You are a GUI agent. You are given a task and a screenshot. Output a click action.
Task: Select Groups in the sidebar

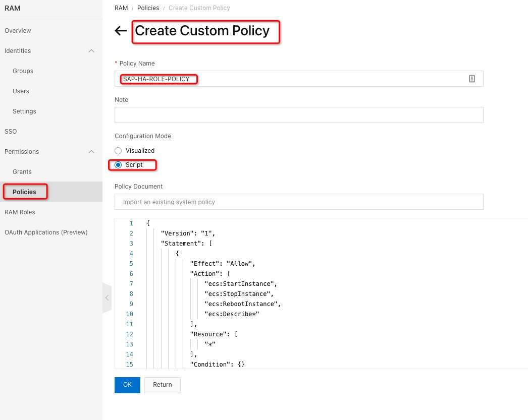click(23, 71)
